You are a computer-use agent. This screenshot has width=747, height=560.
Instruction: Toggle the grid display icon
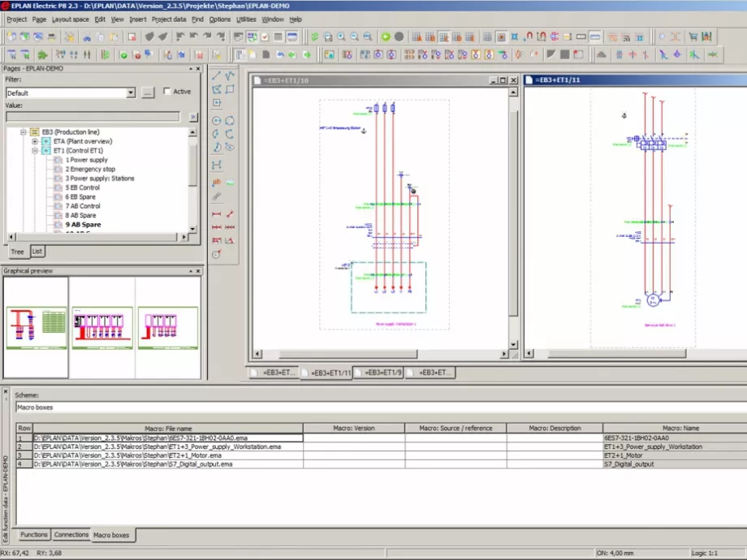point(487,37)
